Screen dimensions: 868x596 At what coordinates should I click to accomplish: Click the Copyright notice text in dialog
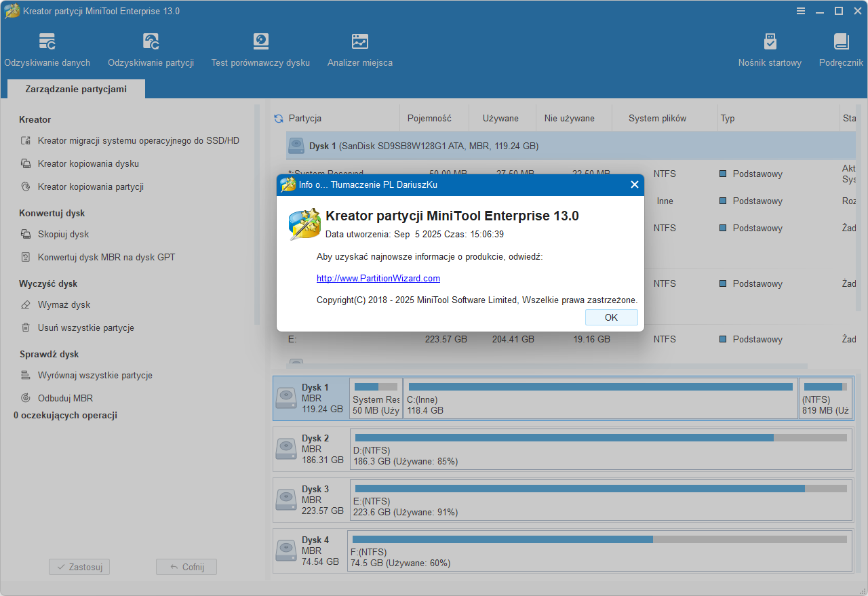pos(477,300)
